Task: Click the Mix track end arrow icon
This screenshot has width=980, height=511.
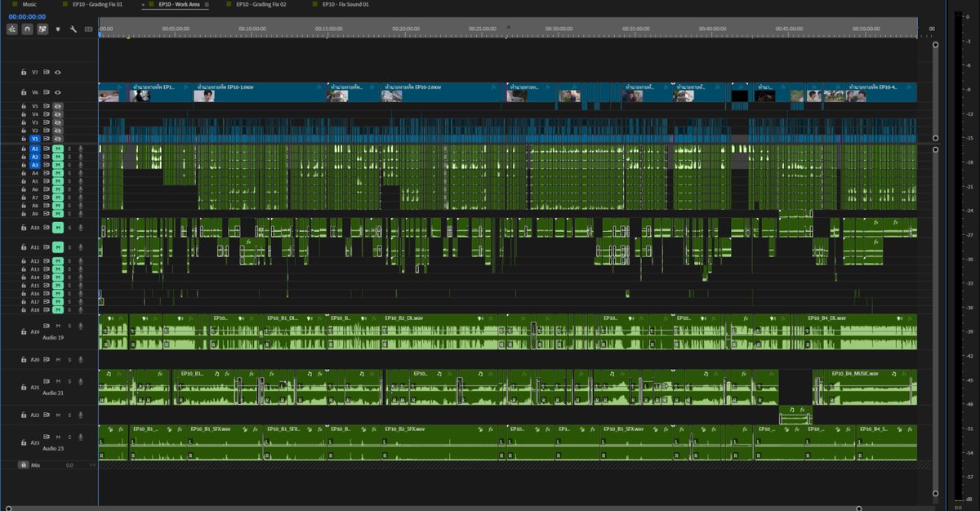Action: click(x=92, y=464)
